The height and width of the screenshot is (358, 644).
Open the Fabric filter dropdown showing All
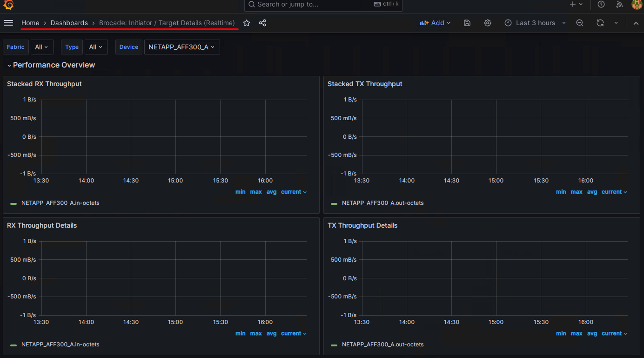tap(41, 47)
